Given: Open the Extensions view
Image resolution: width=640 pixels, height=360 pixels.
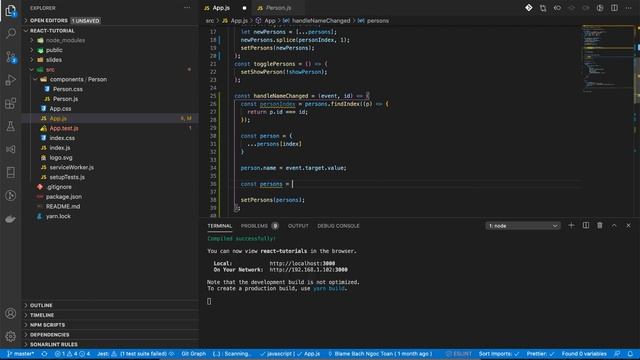Looking at the screenshot, I should (x=11, y=103).
